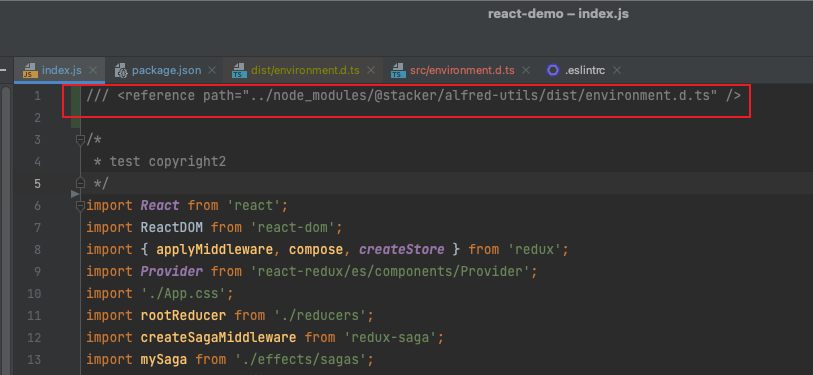Open the package.json tab
Screen dimensions: 813x375
(166, 70)
